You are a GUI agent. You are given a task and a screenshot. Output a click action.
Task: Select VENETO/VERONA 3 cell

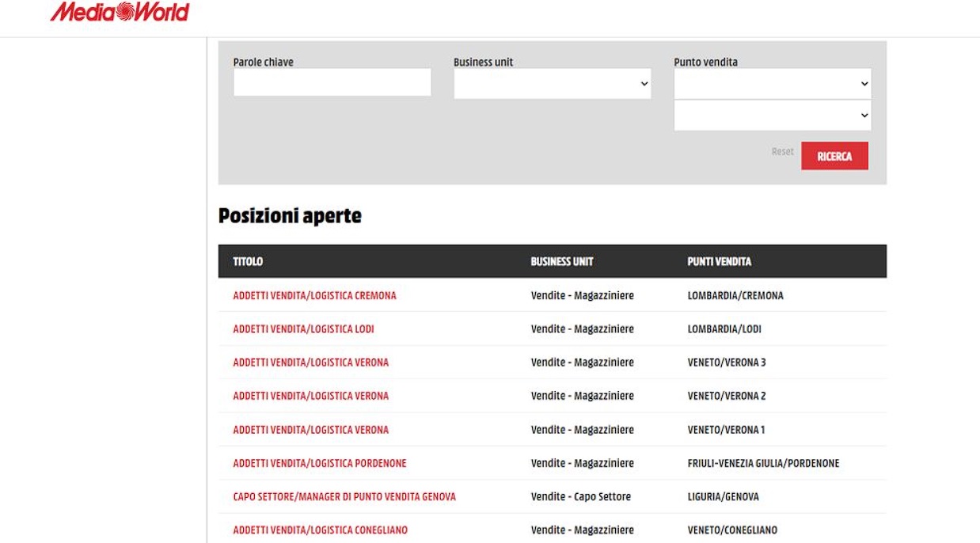tap(727, 363)
